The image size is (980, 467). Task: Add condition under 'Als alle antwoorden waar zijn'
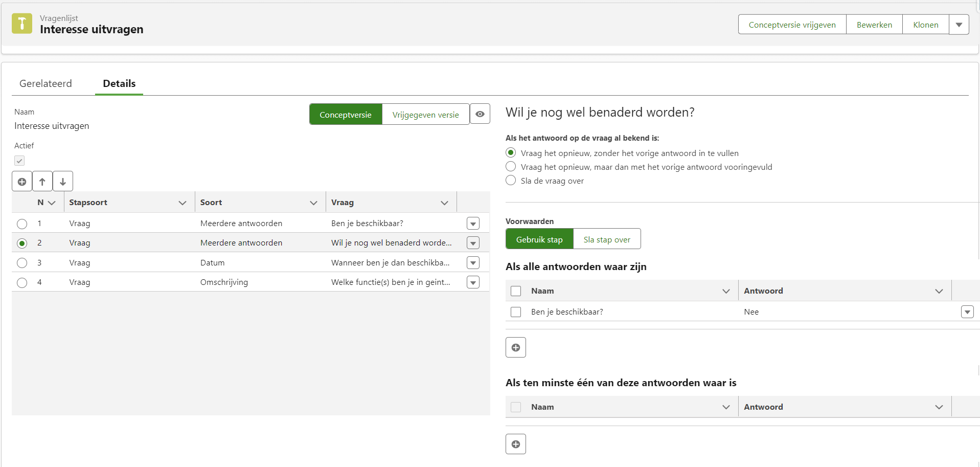(x=515, y=348)
